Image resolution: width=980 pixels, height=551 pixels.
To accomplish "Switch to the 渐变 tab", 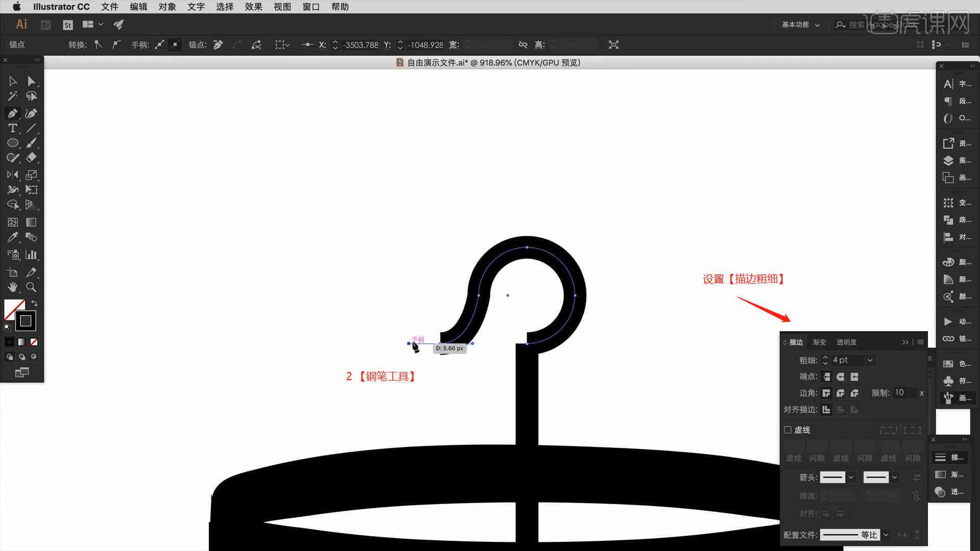I will point(819,342).
